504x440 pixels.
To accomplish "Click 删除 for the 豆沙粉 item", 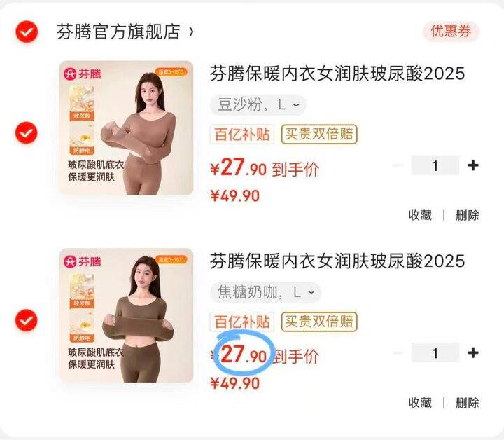I will tap(468, 215).
